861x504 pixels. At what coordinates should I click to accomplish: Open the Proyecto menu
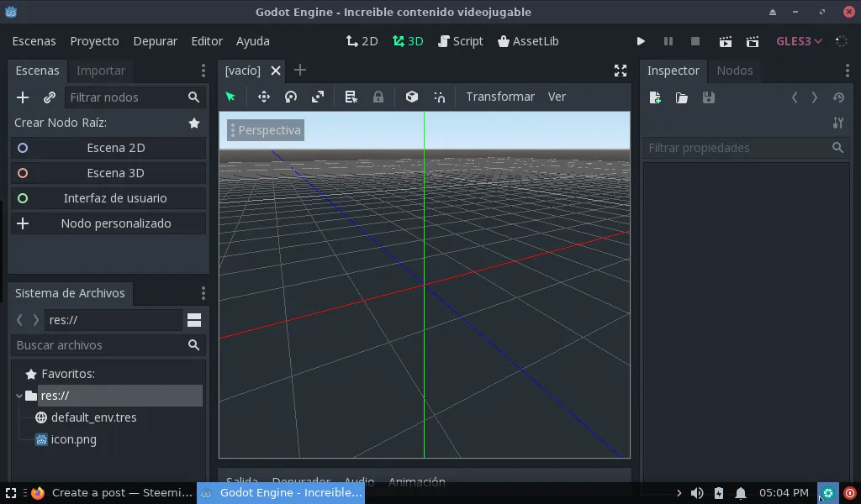coord(94,41)
